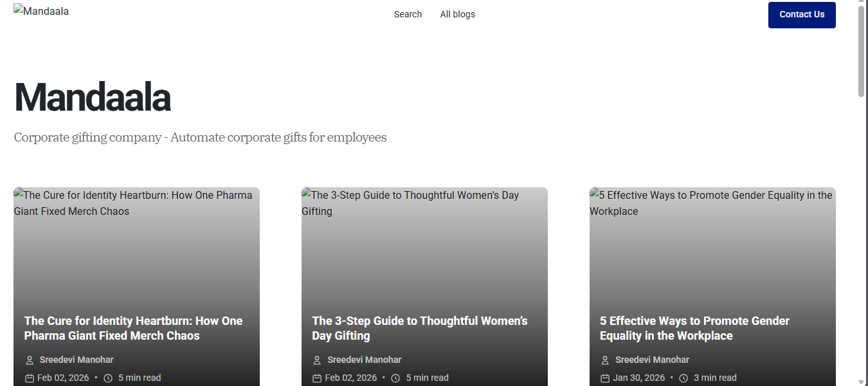Click the scrollbar down arrow
Viewport: 868px width, 386px height.
coord(862,382)
